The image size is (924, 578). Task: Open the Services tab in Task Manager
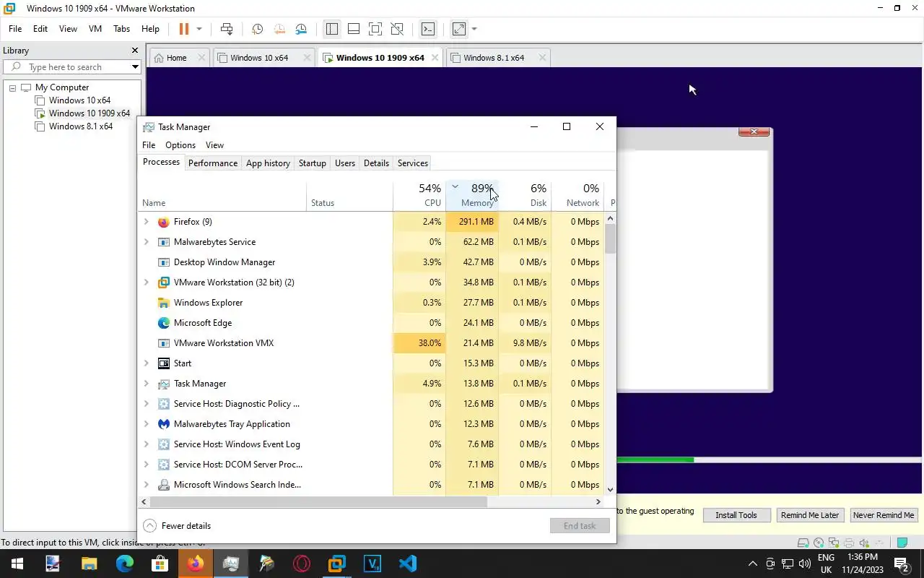(x=413, y=163)
